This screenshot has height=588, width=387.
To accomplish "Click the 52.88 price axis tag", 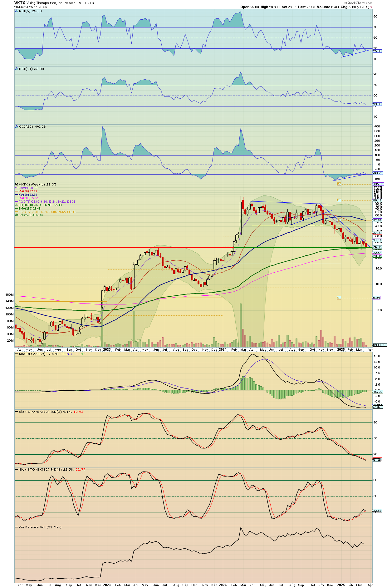I will [377, 220].
